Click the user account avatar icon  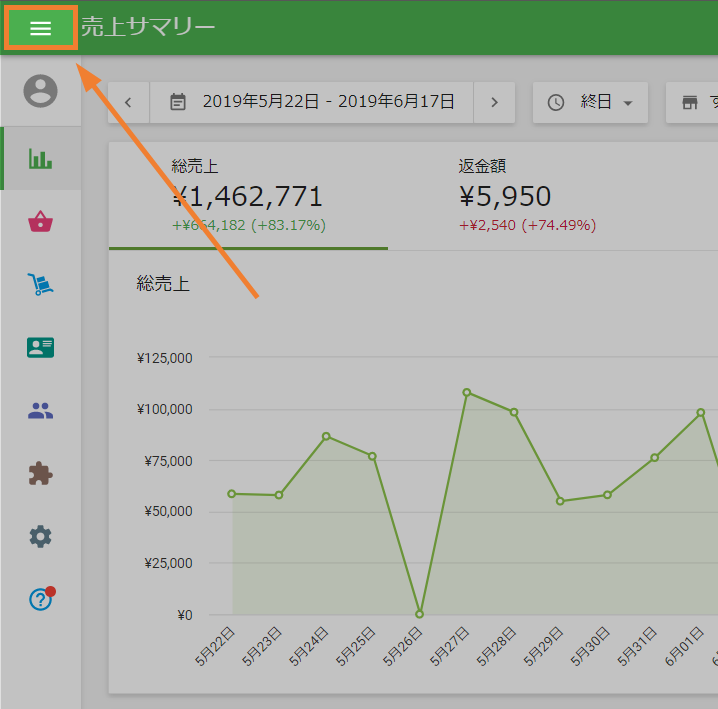click(41, 91)
